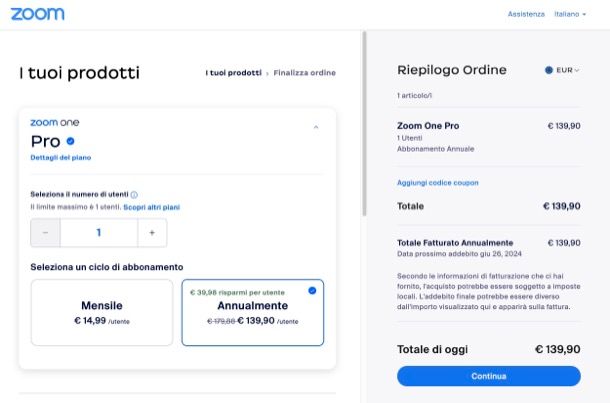Click the user quantity input field
Image resolution: width=610 pixels, height=403 pixels.
(99, 233)
